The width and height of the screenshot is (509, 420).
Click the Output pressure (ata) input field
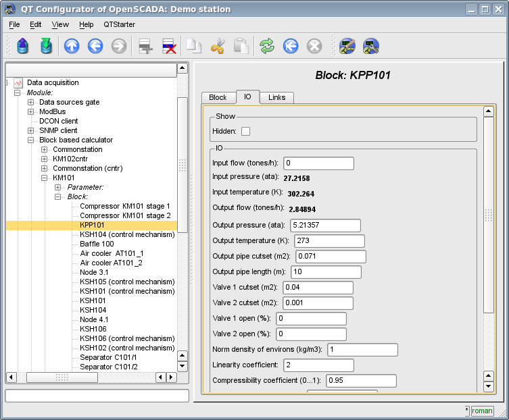(x=325, y=226)
